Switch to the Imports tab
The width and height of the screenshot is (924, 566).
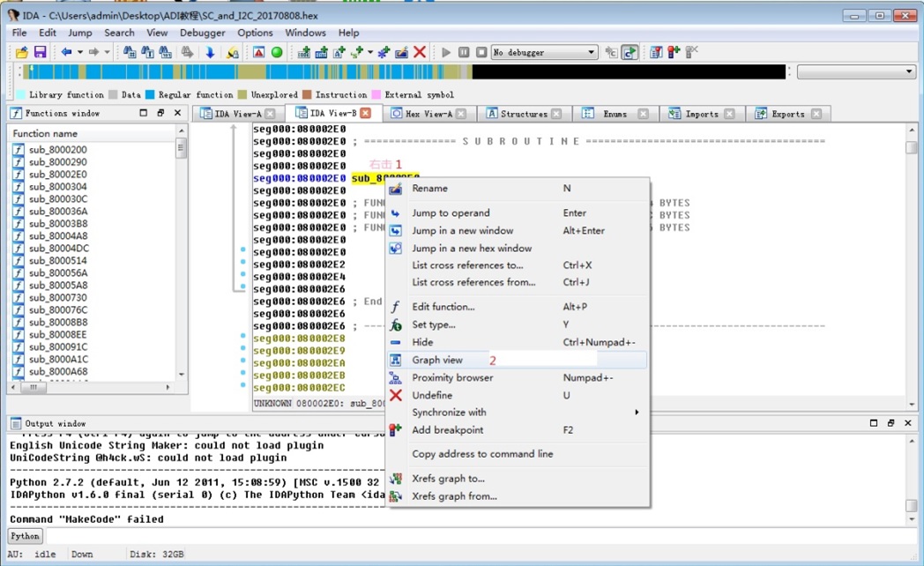pyautogui.click(x=701, y=114)
